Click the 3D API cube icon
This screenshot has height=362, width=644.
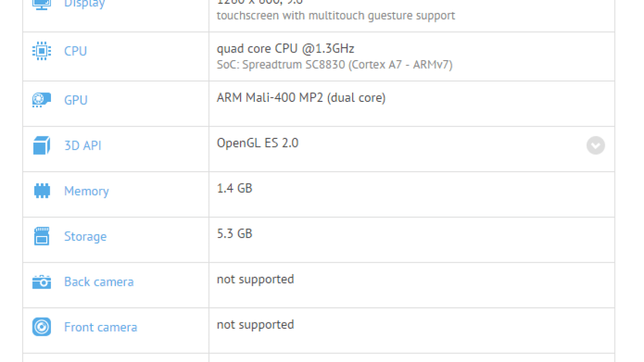click(41, 145)
